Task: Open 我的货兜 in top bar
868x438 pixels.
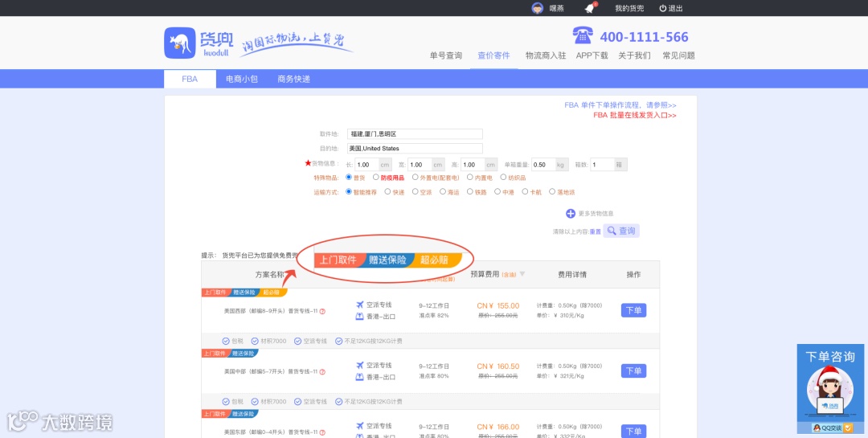Action: [x=629, y=8]
